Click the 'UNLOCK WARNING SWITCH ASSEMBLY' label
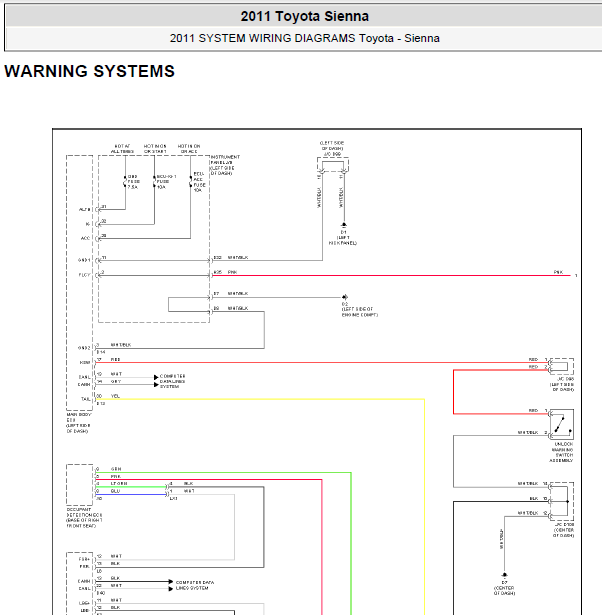 pos(562,452)
